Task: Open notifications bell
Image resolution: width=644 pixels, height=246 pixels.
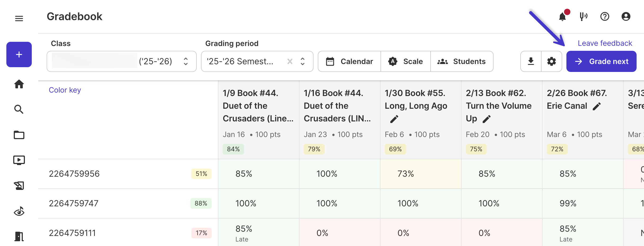Action: [x=562, y=17]
